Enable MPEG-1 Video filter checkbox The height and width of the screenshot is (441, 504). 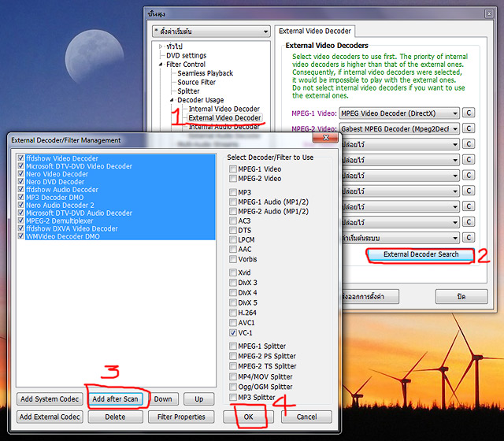coord(233,169)
